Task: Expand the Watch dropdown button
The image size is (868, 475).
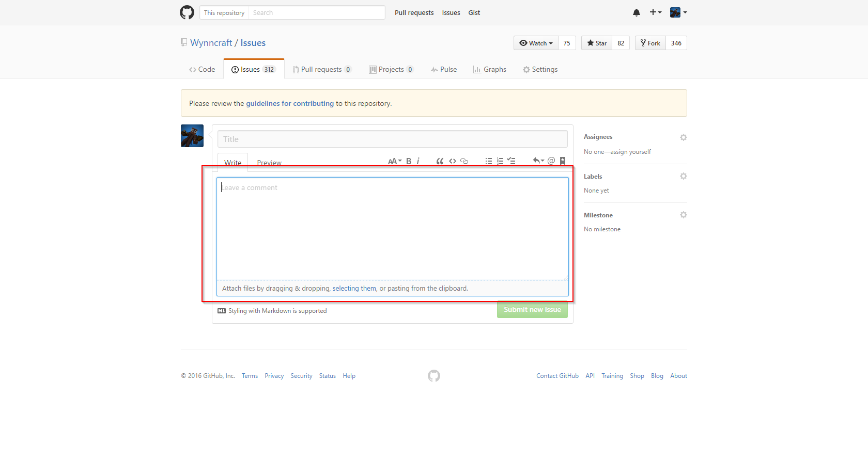Action: point(536,43)
